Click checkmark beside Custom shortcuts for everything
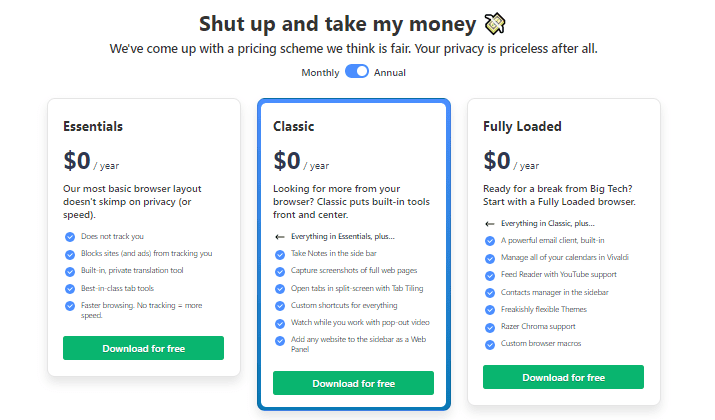This screenshot has width=715, height=420. point(280,306)
